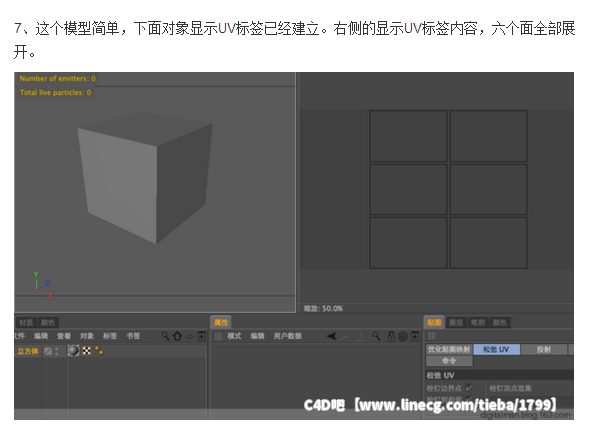Toggle 立方体 visibility dots

57,351
